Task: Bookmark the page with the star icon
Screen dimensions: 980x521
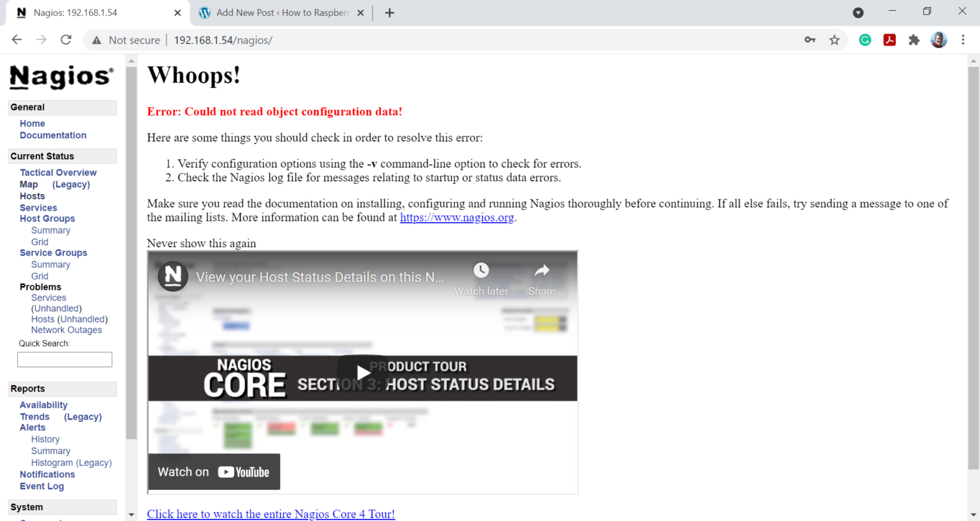Action: pyautogui.click(x=835, y=40)
